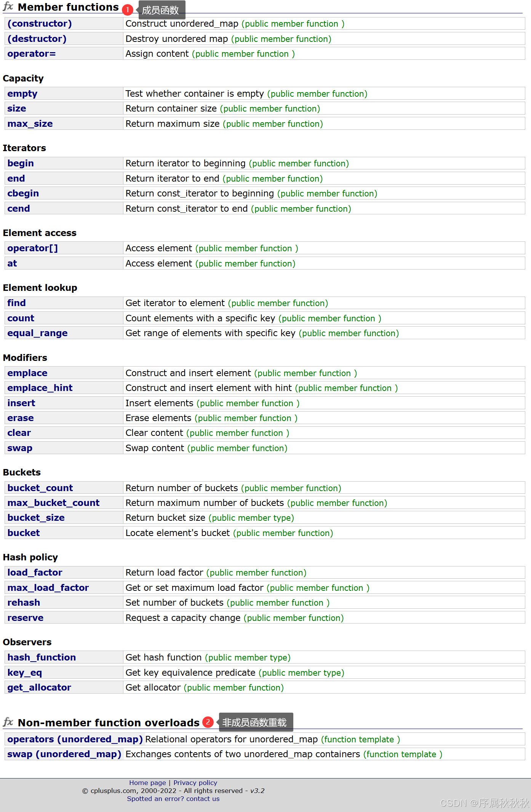Go to the max_bucket_count link
This screenshot has height=812, width=531.
53,503
